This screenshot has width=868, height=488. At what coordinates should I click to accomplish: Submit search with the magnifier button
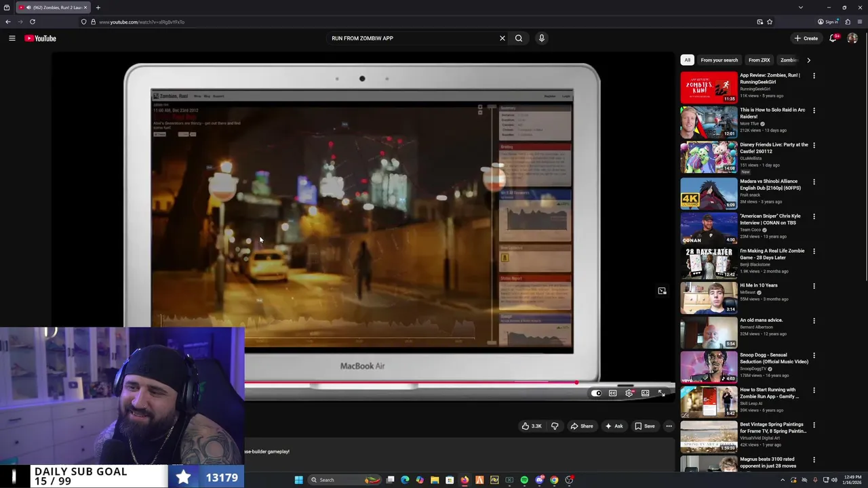coord(519,38)
